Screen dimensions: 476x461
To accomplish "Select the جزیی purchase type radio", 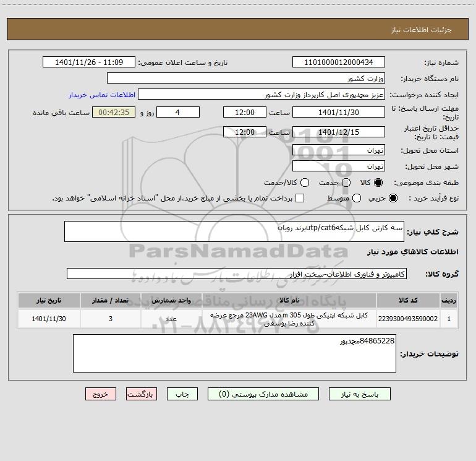I will [x=393, y=199].
